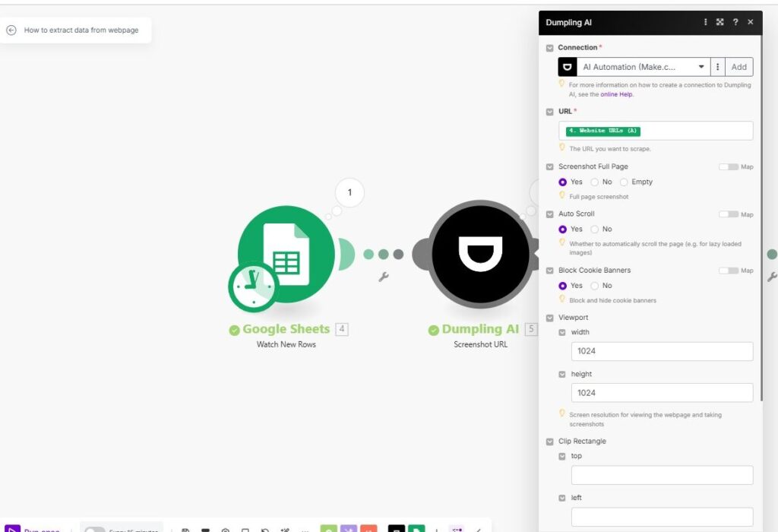Enable the Map toggle for Block Cookie Banners
This screenshot has width=778, height=532.
tap(729, 271)
